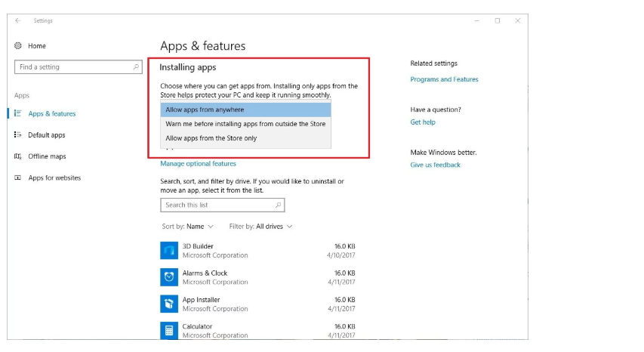Click the back arrow in Settings
The height and width of the screenshot is (352, 644).
[18, 21]
